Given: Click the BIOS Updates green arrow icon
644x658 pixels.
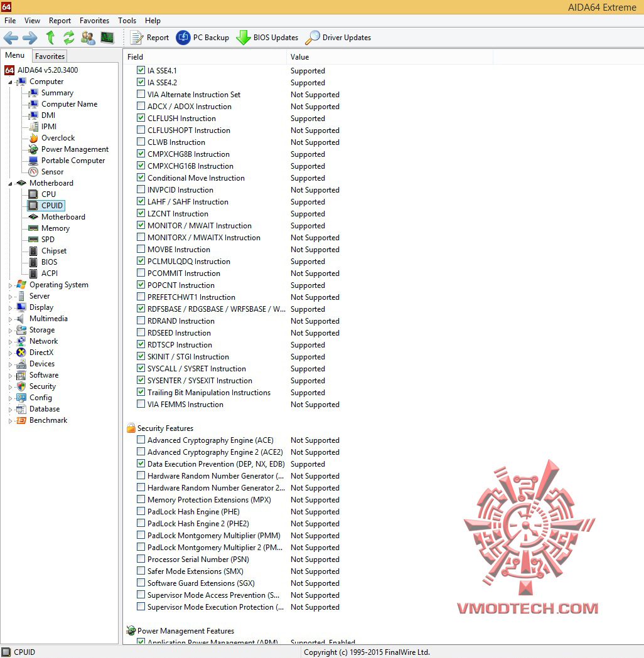Looking at the screenshot, I should pyautogui.click(x=244, y=38).
